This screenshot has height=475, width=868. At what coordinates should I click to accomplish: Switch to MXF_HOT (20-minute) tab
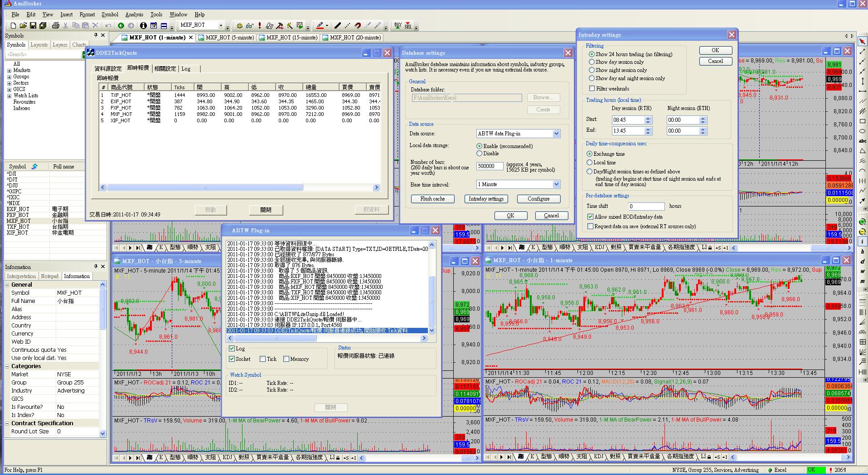[x=352, y=38]
